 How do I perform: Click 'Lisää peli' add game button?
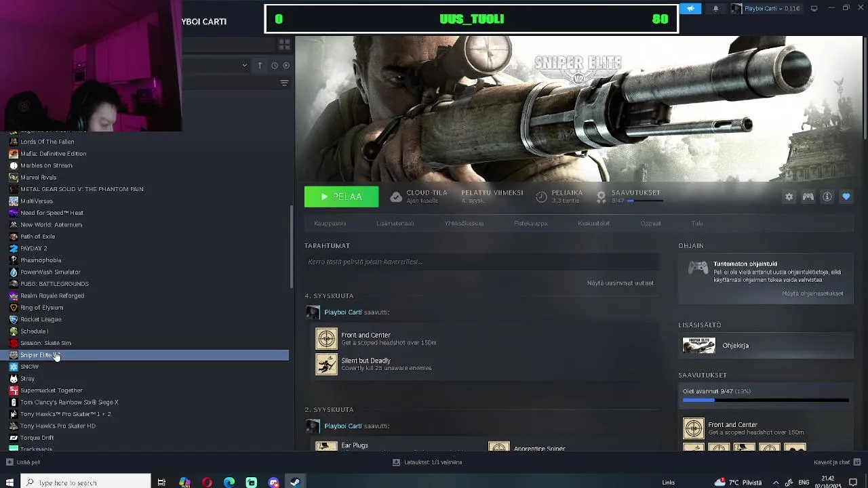[23, 462]
